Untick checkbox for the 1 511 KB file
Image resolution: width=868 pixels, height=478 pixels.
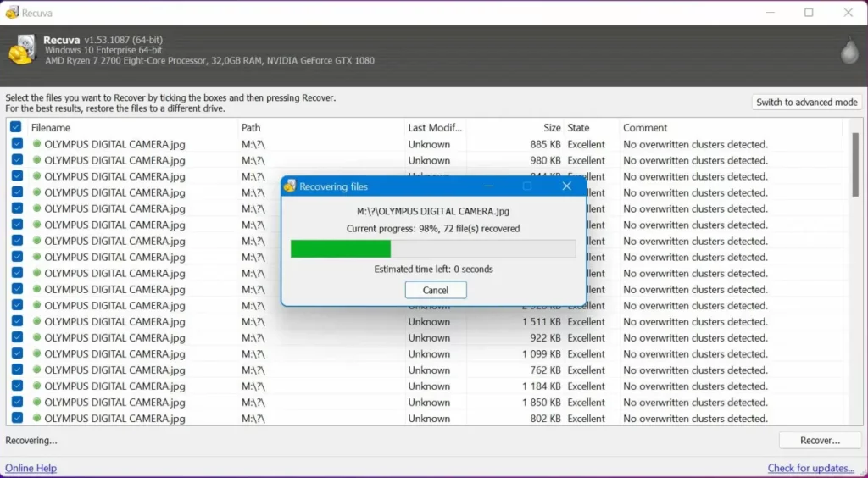[17, 320]
